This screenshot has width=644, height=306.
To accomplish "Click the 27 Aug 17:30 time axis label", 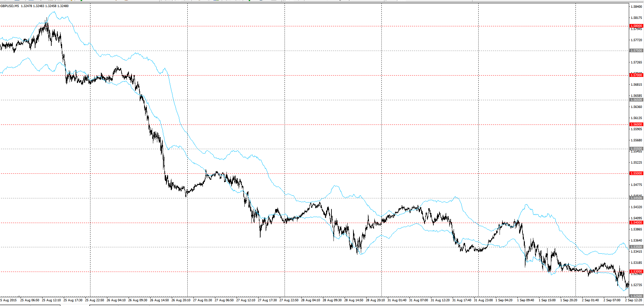I will tap(267, 300).
